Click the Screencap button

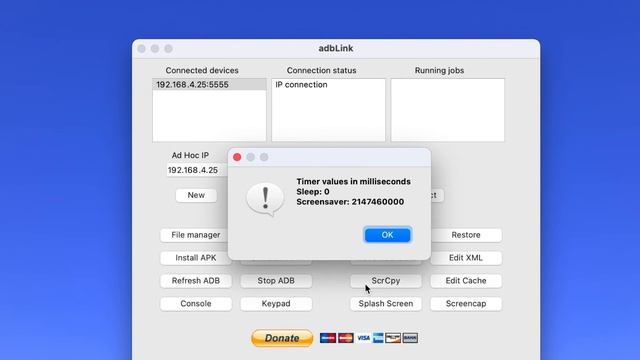[466, 303]
